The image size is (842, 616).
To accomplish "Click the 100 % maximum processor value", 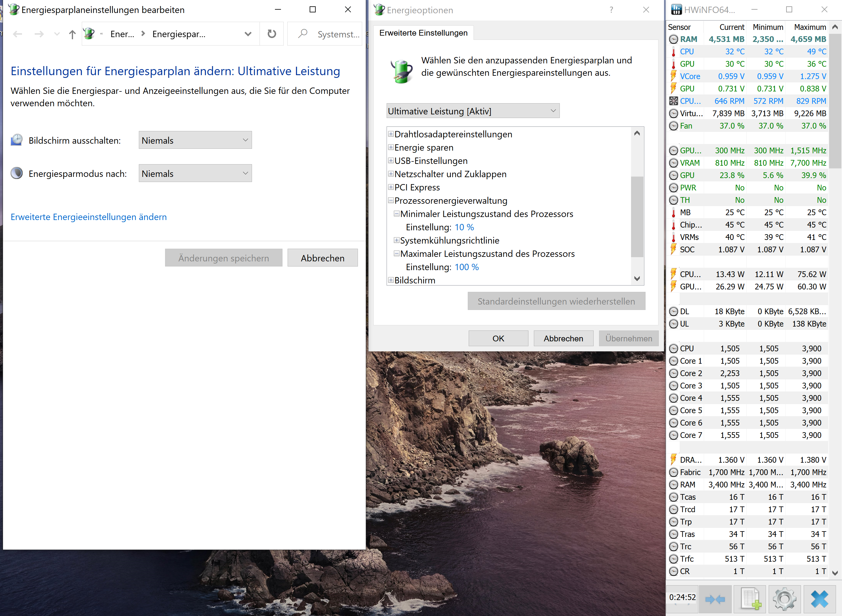I will click(x=467, y=267).
